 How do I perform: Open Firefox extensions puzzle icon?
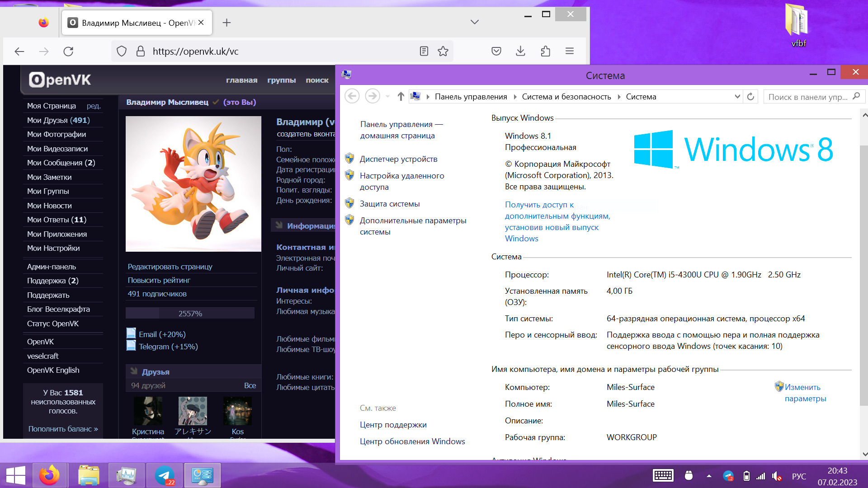coord(545,52)
